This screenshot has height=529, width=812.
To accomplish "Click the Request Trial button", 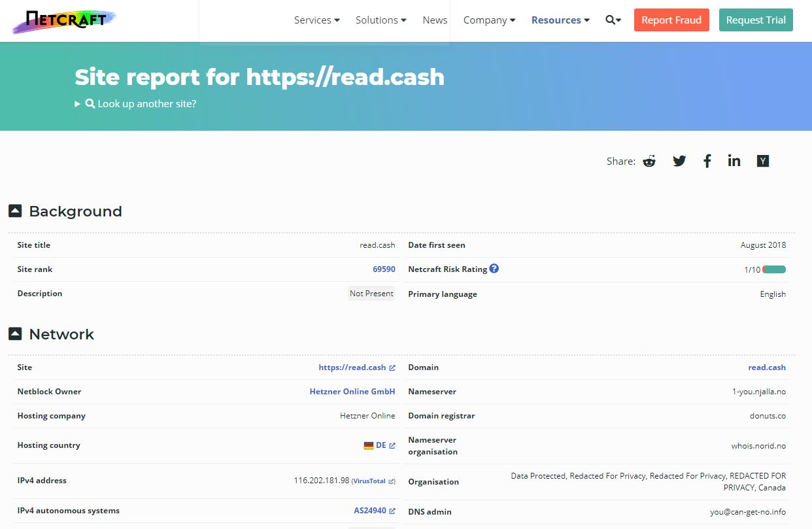I will (x=756, y=20).
